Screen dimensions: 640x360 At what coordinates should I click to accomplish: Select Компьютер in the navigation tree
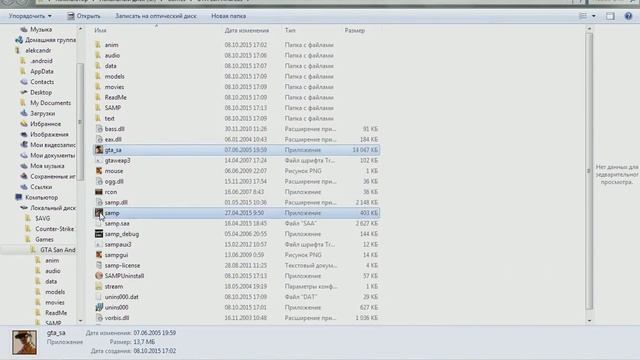41,198
